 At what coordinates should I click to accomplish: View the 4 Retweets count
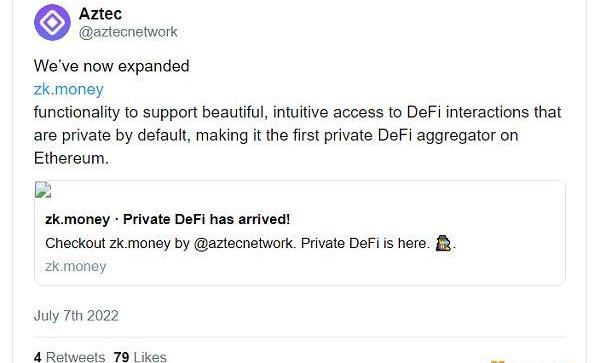[x=69, y=357]
